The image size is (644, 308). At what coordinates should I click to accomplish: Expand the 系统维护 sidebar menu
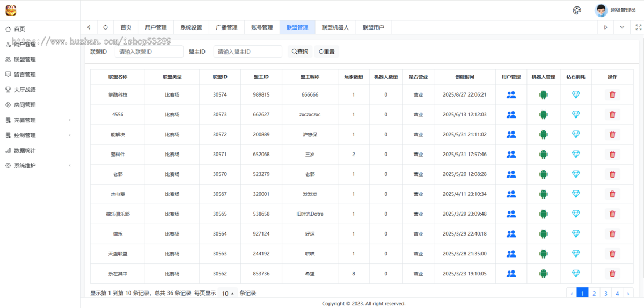pyautogui.click(x=40, y=165)
